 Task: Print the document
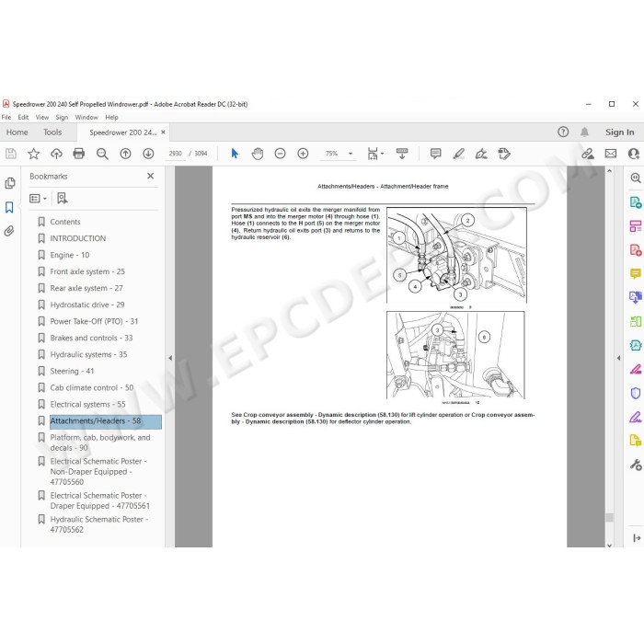pyautogui.click(x=78, y=154)
